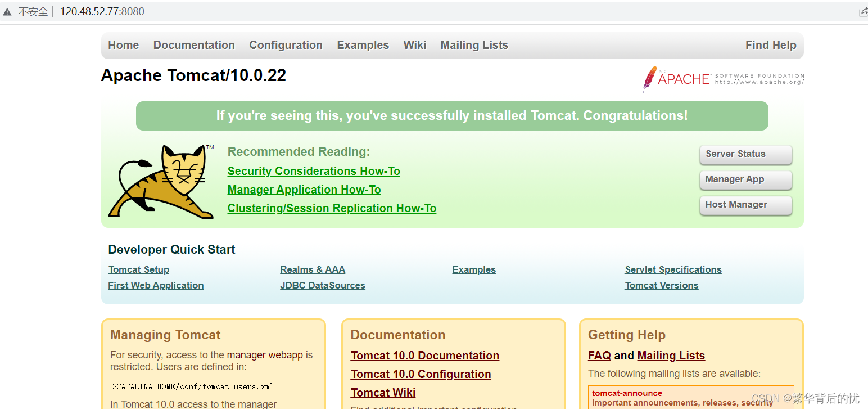This screenshot has width=868, height=409.
Task: Open Tomcat 10.0 Documentation link
Action: coord(425,356)
